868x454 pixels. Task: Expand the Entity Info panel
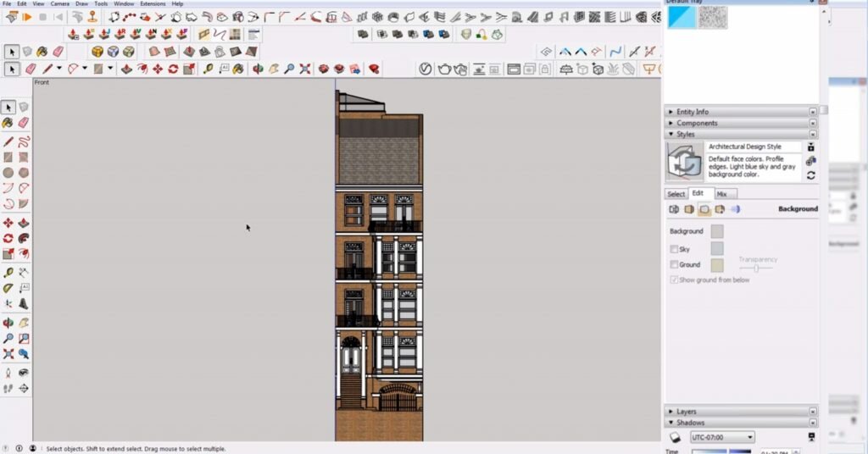[x=742, y=112]
